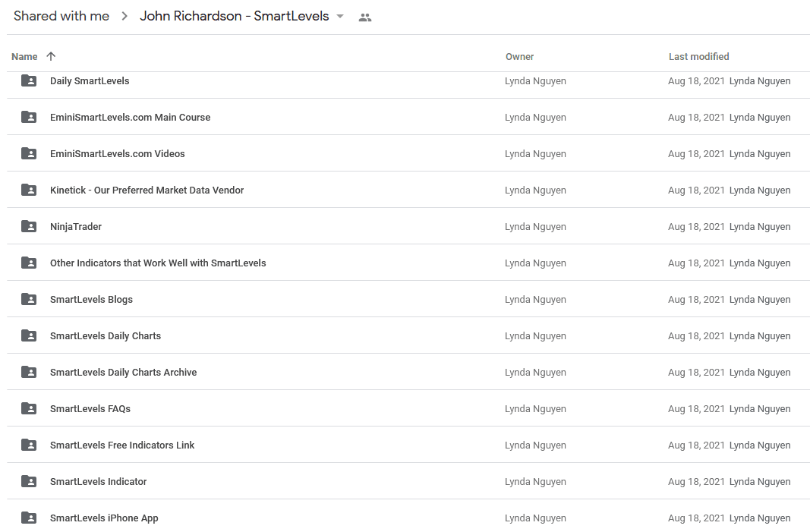Select the SmartLevels iPhone App folder name
810x532 pixels.
point(104,518)
